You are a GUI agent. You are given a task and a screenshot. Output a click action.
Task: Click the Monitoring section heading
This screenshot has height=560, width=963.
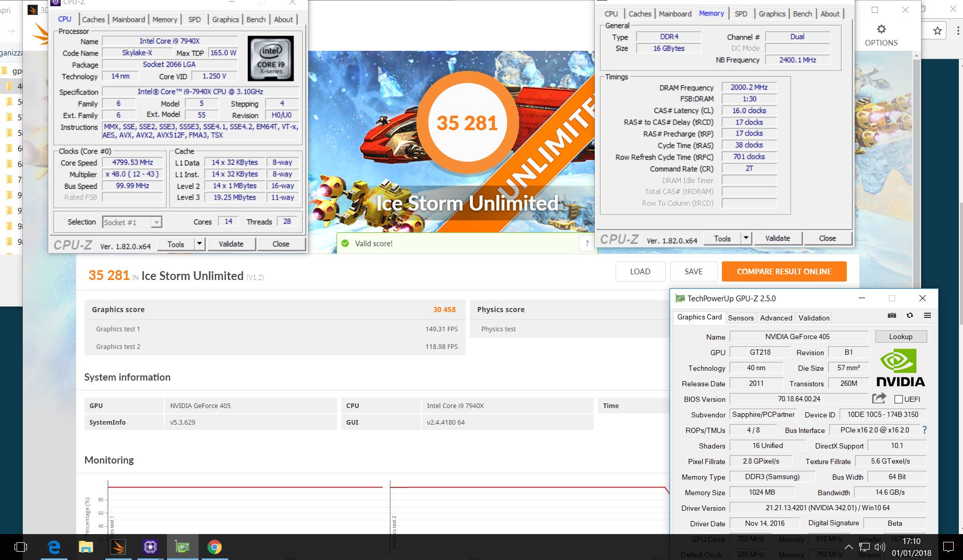(x=109, y=460)
